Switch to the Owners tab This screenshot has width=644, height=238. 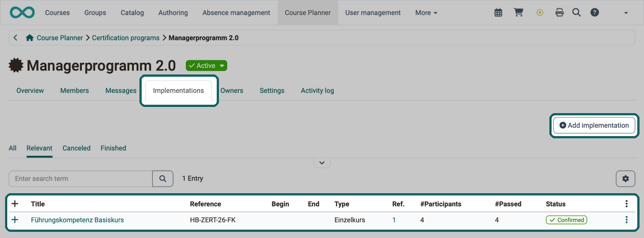point(232,90)
